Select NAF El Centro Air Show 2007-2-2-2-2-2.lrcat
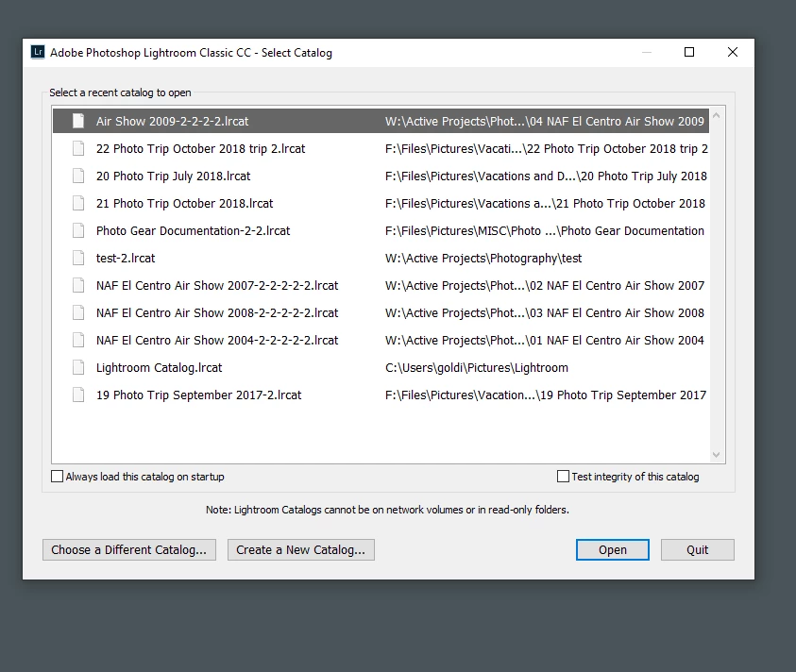796x672 pixels. (217, 286)
